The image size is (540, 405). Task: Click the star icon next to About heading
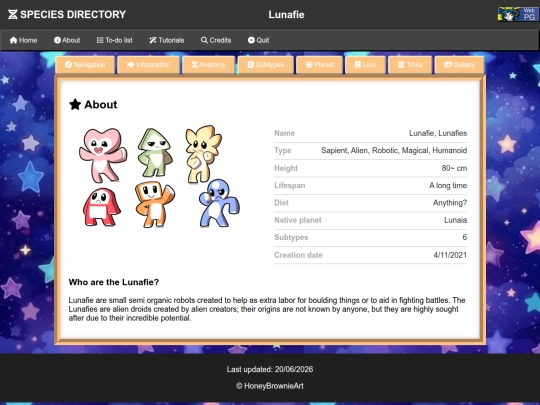(75, 104)
